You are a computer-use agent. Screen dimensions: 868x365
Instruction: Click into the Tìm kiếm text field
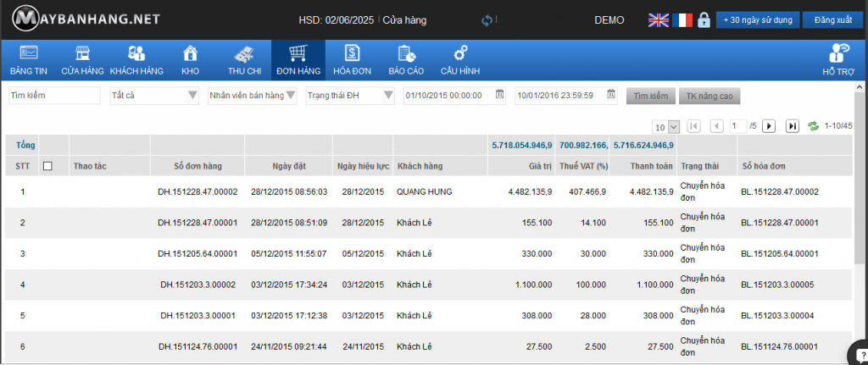pyautogui.click(x=54, y=95)
